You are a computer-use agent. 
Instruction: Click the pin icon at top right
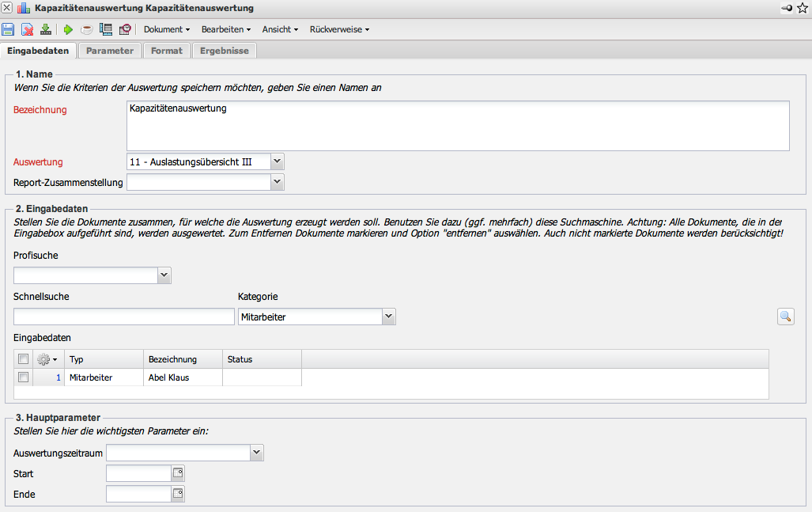point(787,8)
